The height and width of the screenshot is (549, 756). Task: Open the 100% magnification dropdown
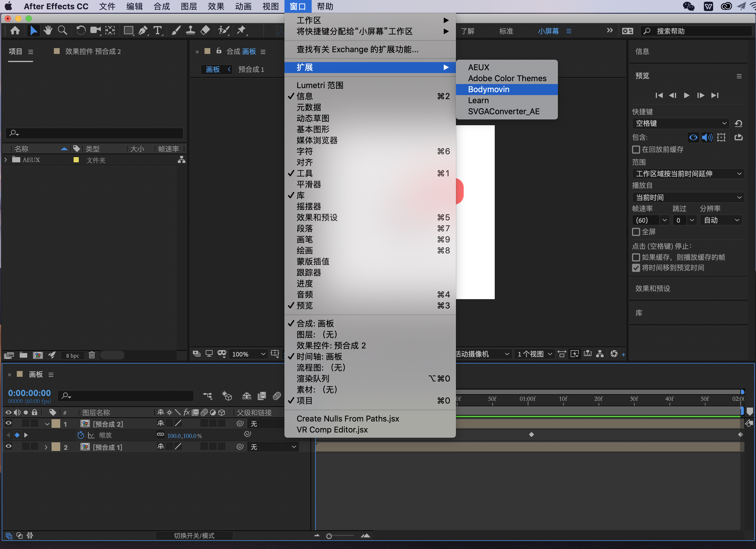248,354
